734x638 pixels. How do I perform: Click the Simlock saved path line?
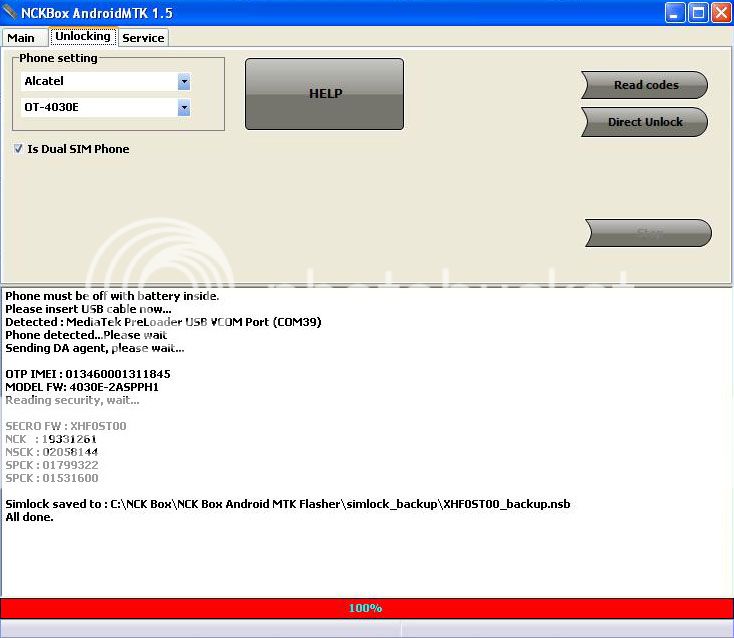click(x=287, y=504)
